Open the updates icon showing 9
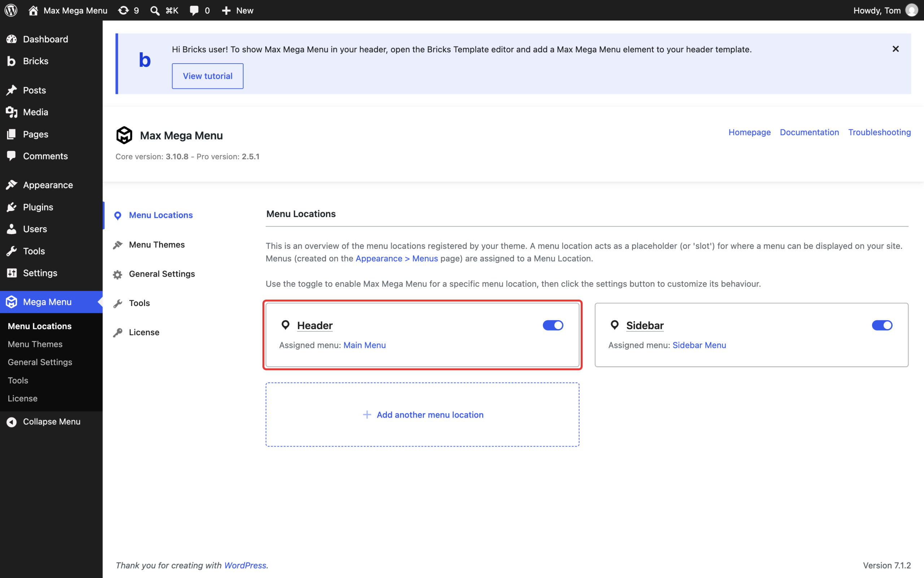924x578 pixels. (123, 10)
